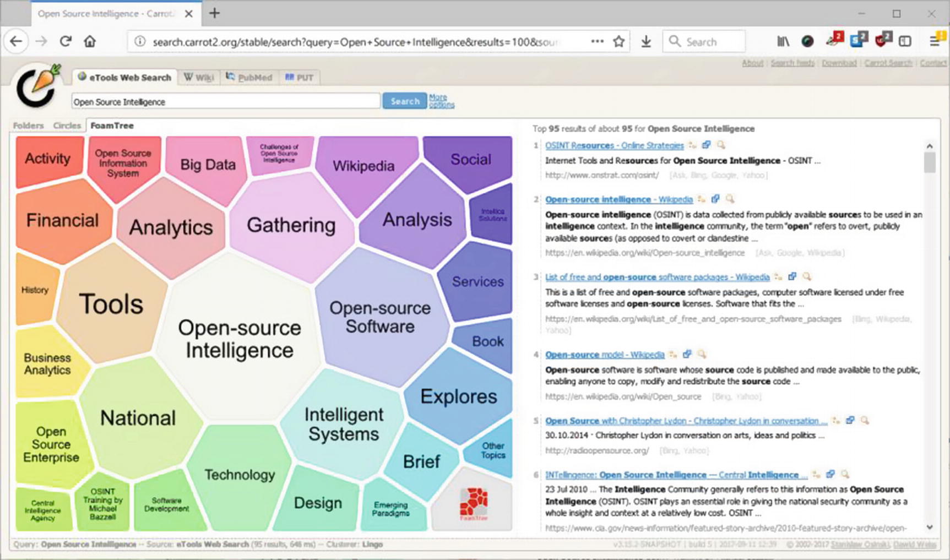Click the Carrot2 carrot logo

tap(37, 86)
